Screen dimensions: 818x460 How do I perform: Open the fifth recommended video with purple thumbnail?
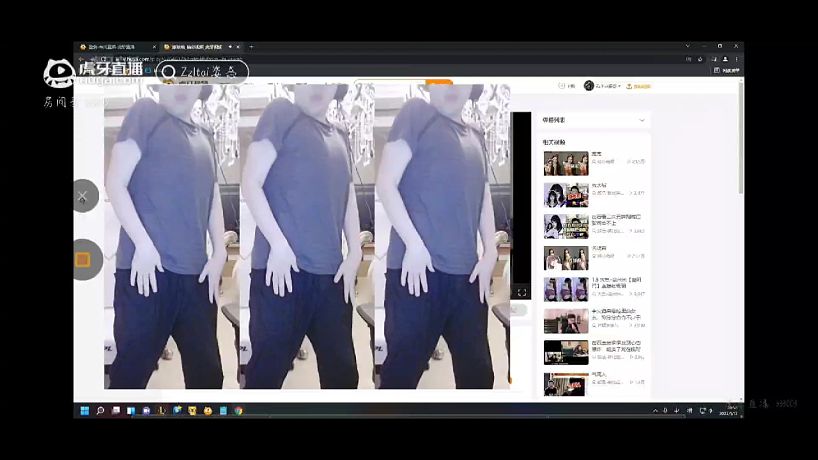[565, 290]
